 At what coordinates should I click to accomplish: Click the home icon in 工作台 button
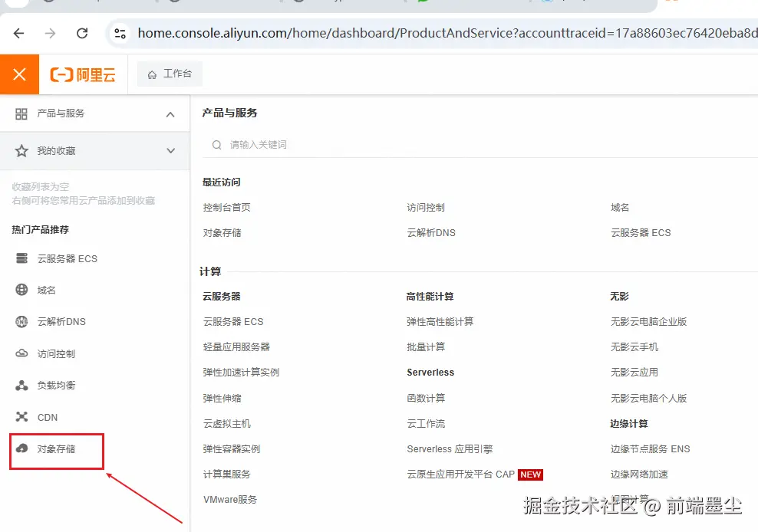152,74
